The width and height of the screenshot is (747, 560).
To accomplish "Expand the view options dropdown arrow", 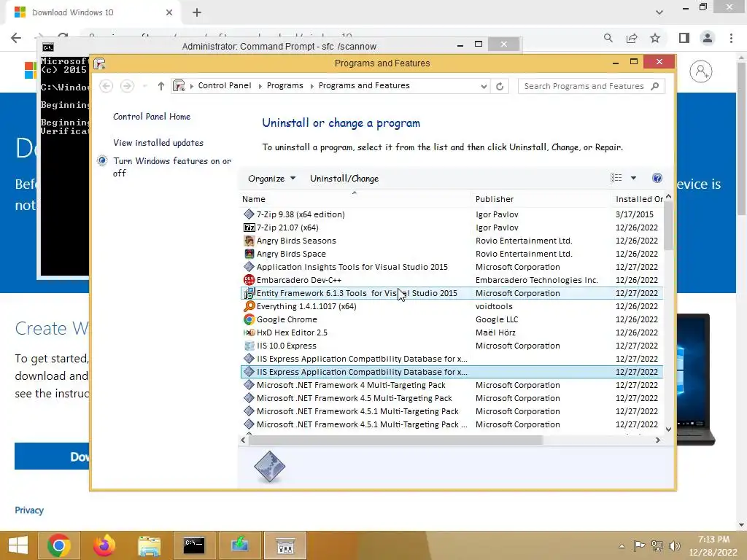I will pyautogui.click(x=634, y=178).
